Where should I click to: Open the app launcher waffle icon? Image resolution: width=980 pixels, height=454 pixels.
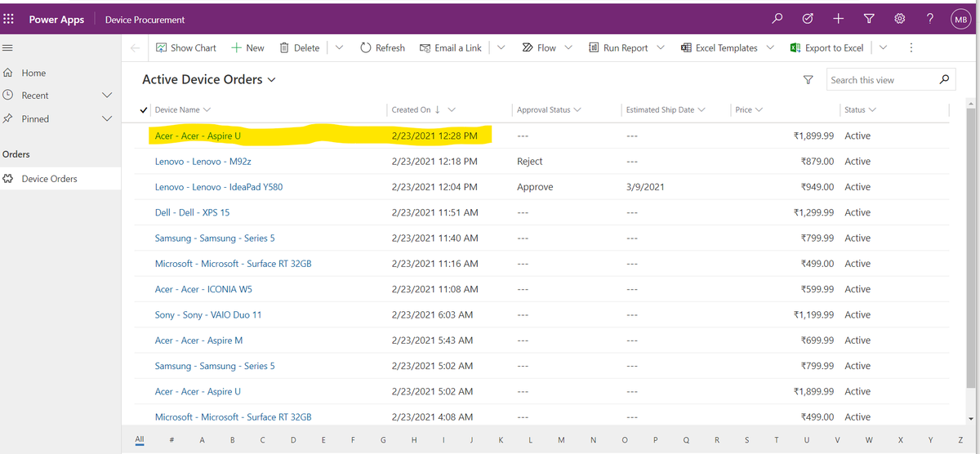[9, 20]
